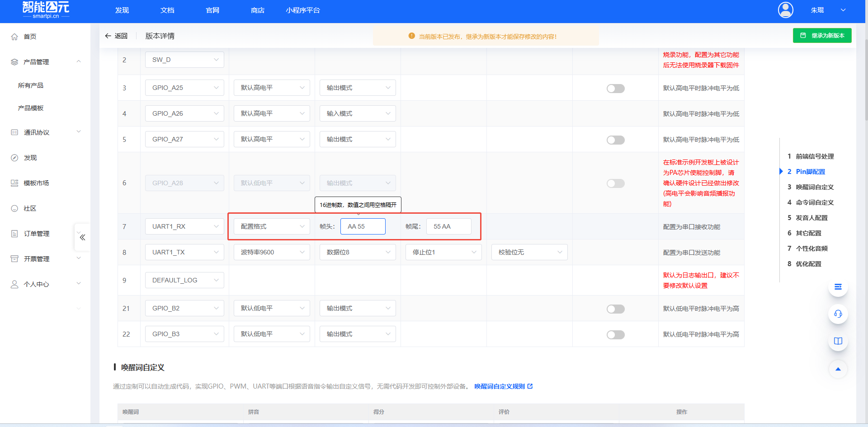Enable the GPIO_B3 row switch
Image resolution: width=868 pixels, height=427 pixels.
point(615,334)
